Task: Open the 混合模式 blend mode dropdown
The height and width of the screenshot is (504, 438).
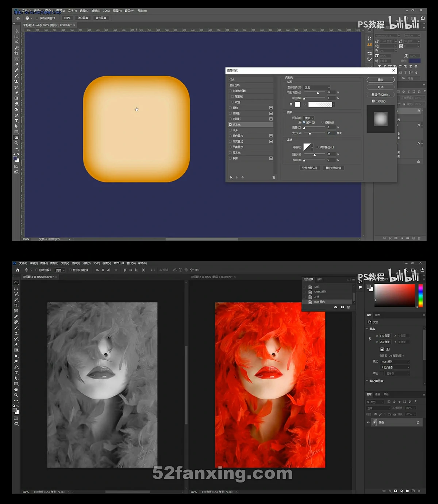Action: click(317, 88)
